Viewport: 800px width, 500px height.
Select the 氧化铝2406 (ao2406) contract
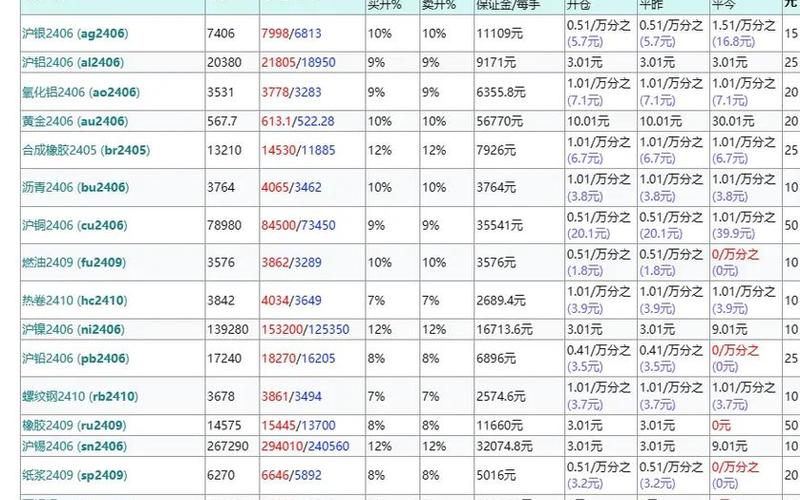pos(79,92)
